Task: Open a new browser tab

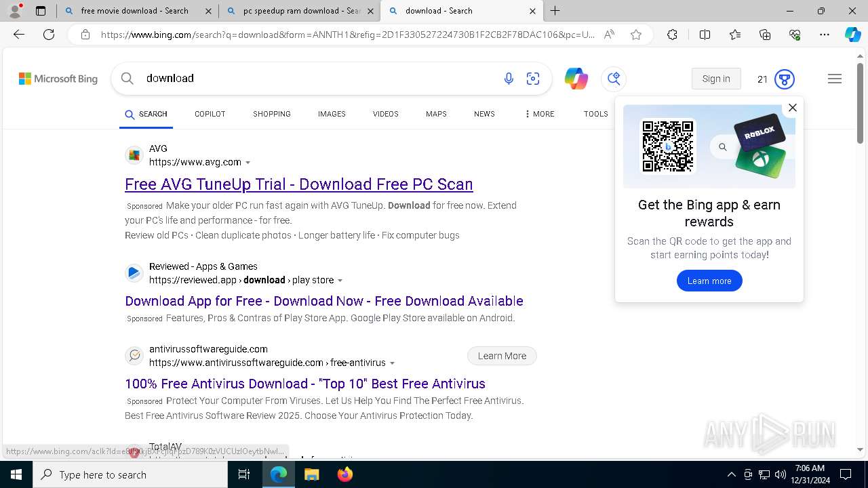Action: (x=555, y=11)
